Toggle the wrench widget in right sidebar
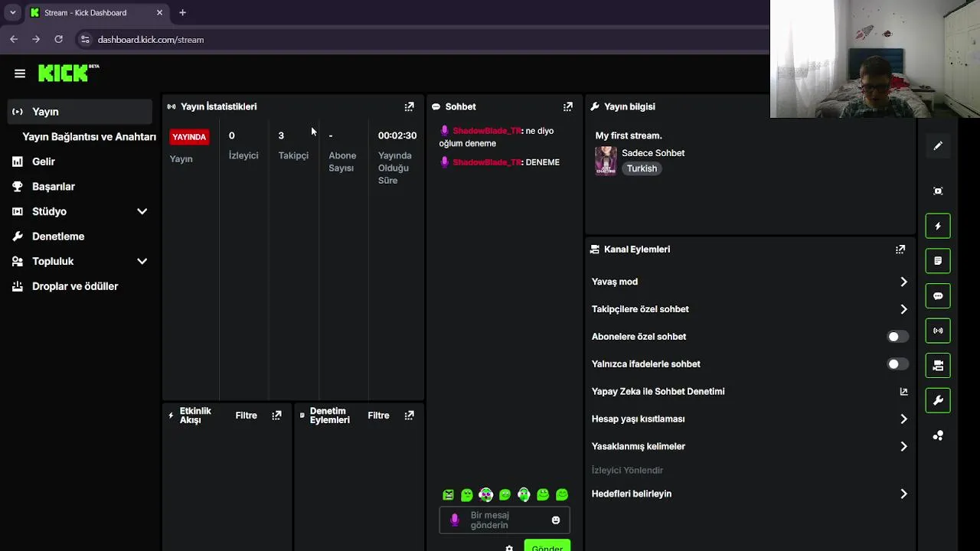The height and width of the screenshot is (551, 980). [x=938, y=400]
